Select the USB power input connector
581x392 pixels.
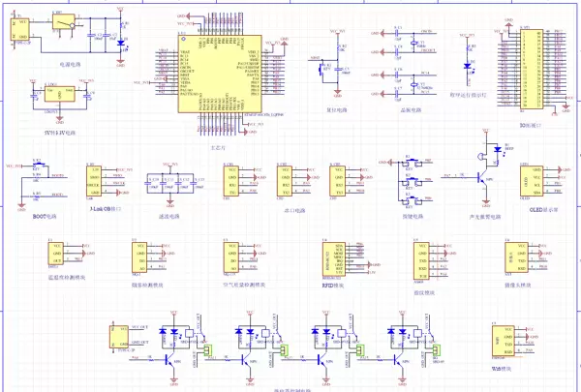click(21, 31)
